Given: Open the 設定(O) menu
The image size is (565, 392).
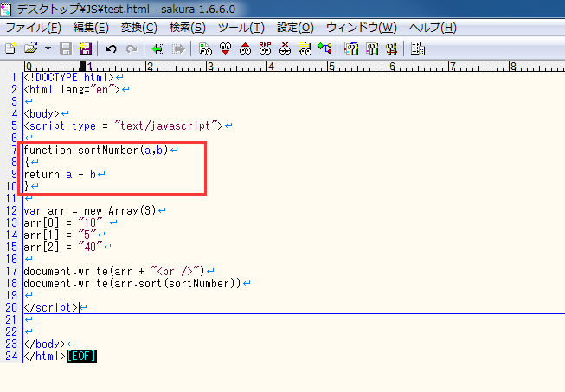Looking at the screenshot, I should pyautogui.click(x=295, y=28).
